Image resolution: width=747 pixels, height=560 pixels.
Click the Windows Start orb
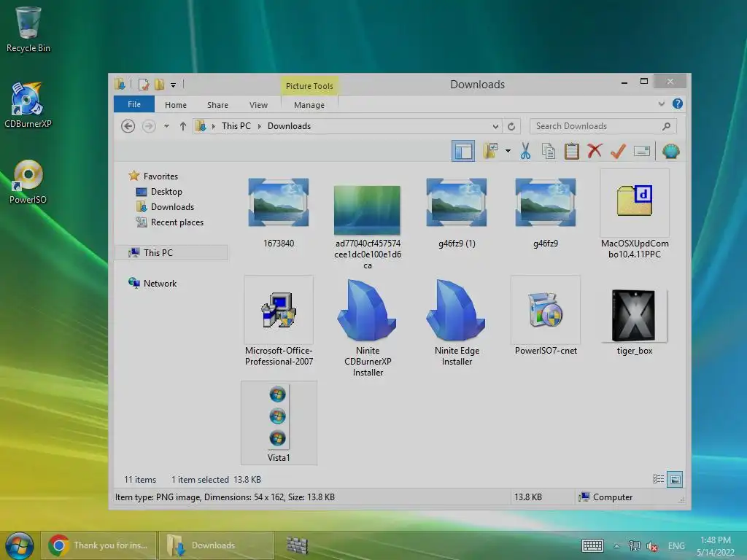point(20,545)
